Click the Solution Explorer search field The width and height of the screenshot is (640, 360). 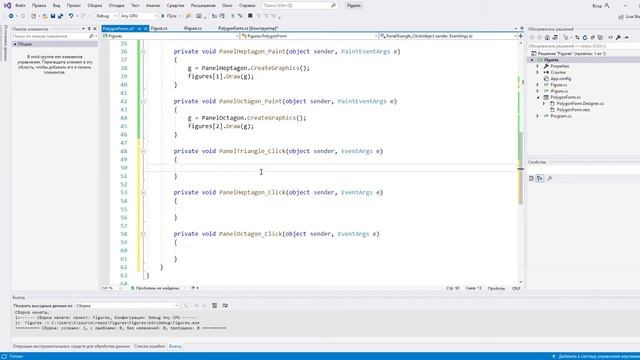[x=584, y=46]
